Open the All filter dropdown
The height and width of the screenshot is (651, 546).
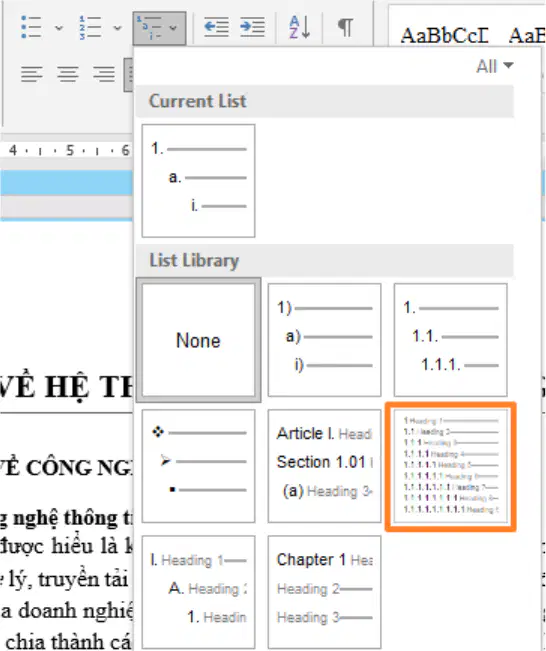(x=495, y=66)
